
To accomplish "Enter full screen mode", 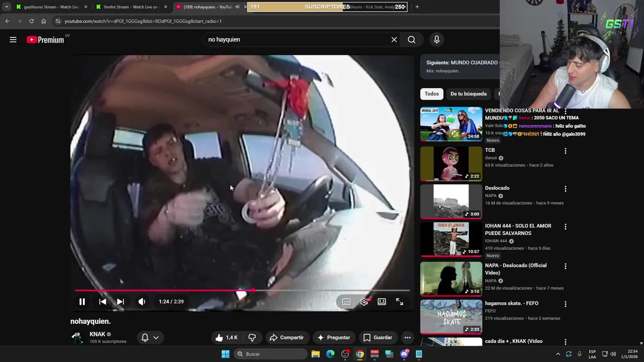I will click(399, 302).
